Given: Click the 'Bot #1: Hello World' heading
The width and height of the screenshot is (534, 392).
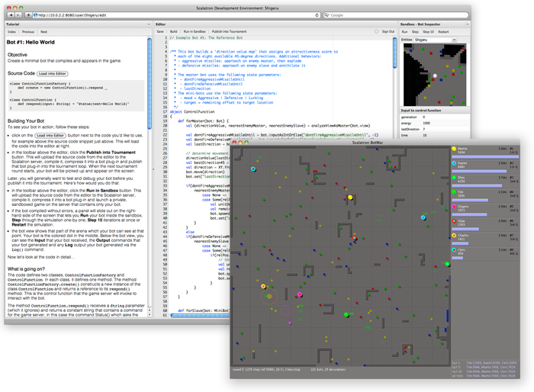Looking at the screenshot, I should pos(31,42).
